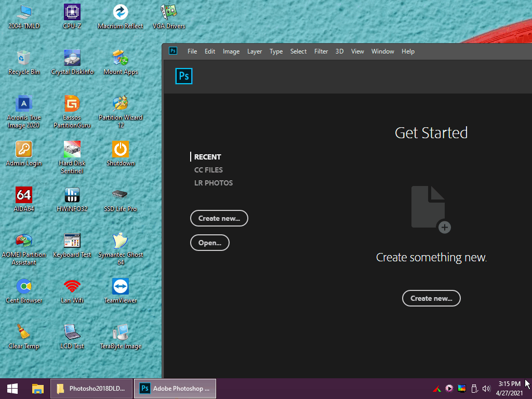Open the Select menu

point(298,51)
